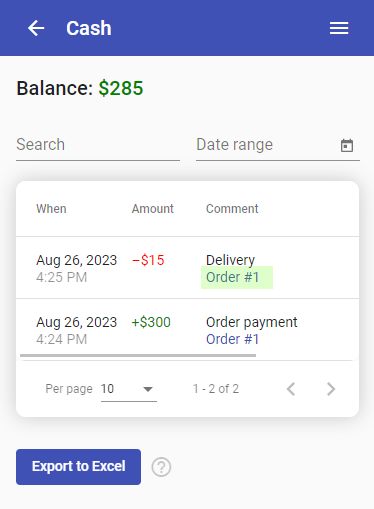The width and height of the screenshot is (374, 509).
Task: Click the Date range field
Action: pos(267,145)
